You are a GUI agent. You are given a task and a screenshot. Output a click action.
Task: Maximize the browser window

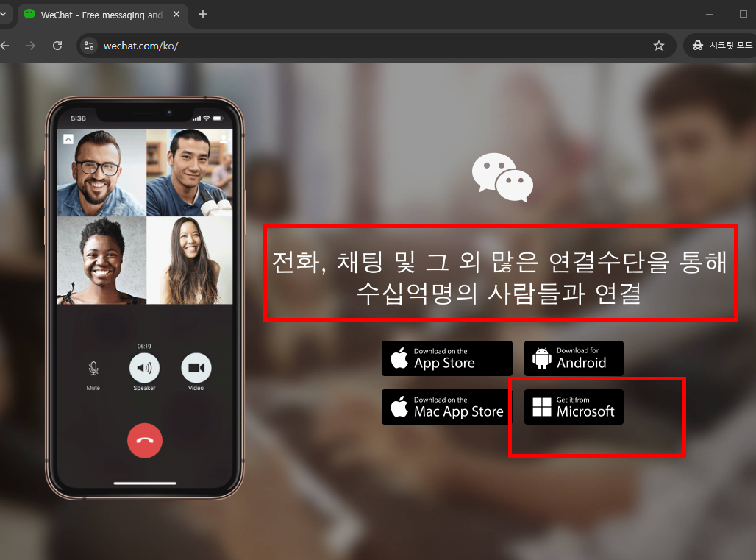click(743, 15)
